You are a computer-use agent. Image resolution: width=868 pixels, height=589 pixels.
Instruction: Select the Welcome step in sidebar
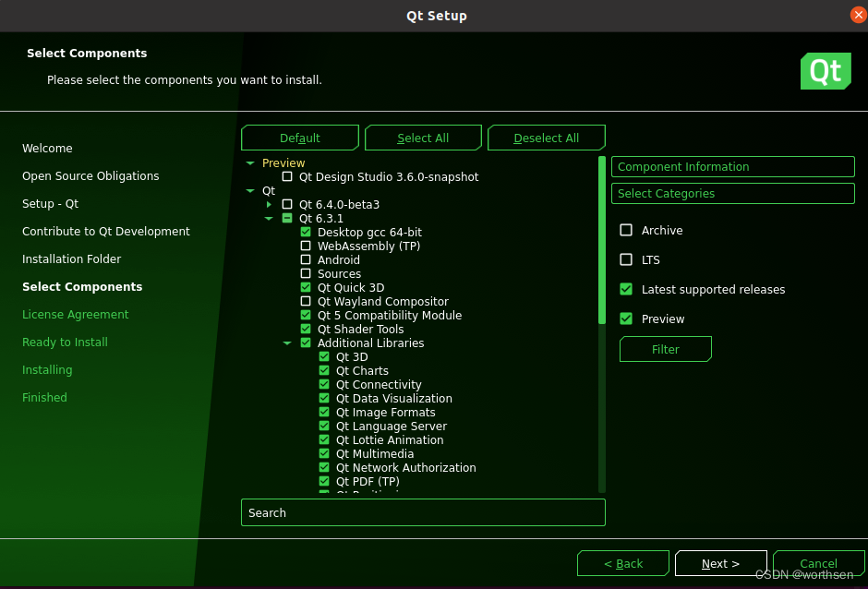[47, 149]
